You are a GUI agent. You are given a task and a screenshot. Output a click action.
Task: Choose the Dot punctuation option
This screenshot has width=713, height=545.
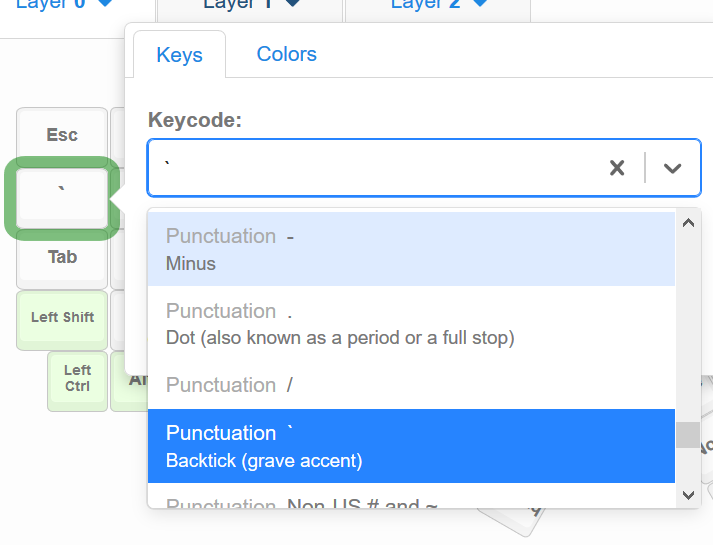(x=411, y=324)
